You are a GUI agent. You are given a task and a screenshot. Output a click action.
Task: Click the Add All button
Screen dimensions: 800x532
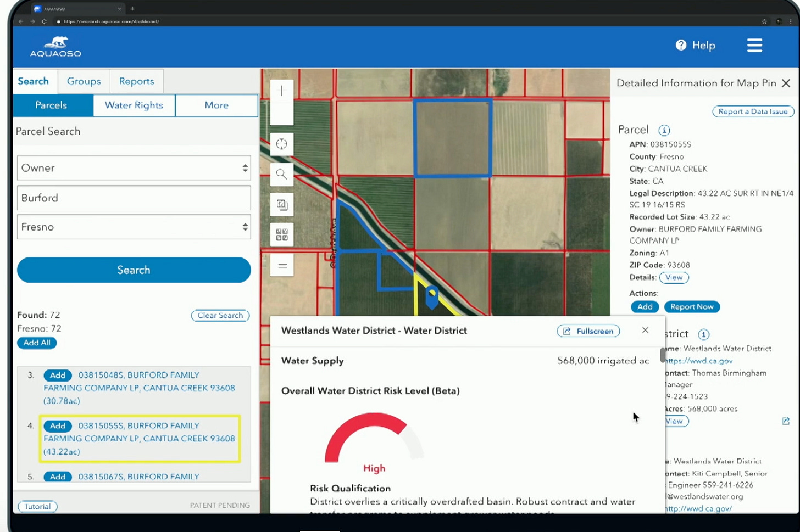click(37, 343)
